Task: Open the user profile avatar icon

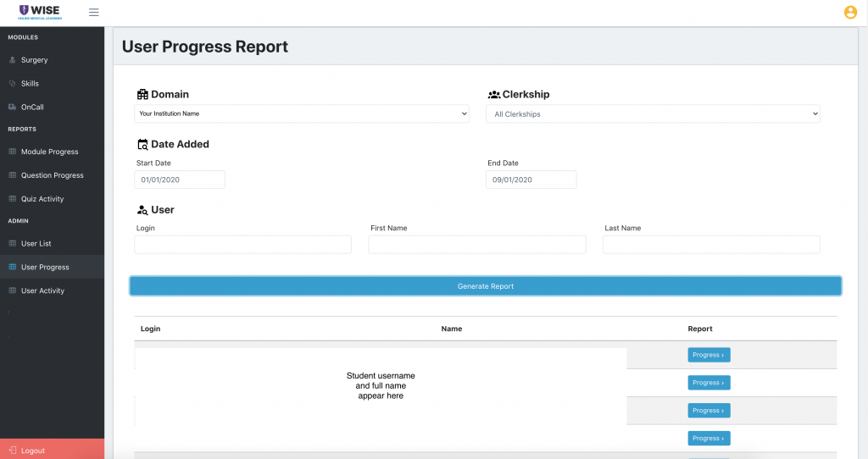Action: click(x=850, y=12)
